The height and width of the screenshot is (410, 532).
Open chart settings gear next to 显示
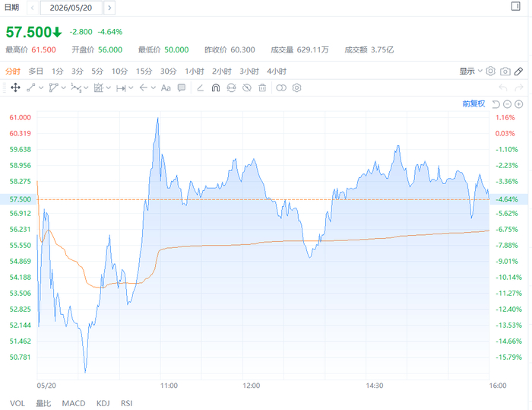point(491,71)
